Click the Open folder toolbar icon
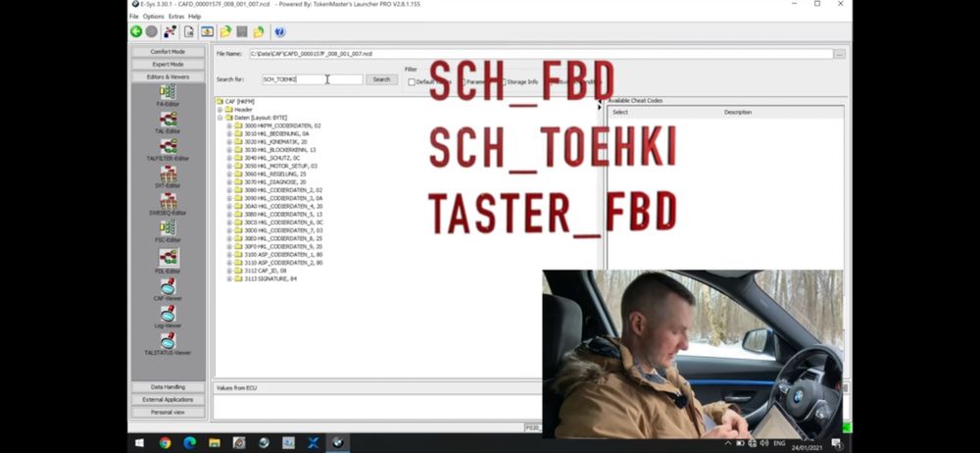Screen dimensions: 980x453 point(225,31)
